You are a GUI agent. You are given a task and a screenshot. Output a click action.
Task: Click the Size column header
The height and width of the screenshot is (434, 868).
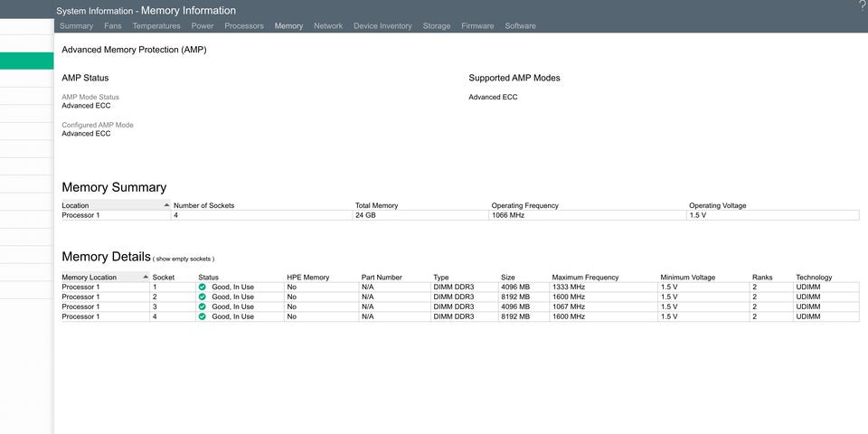tap(508, 277)
